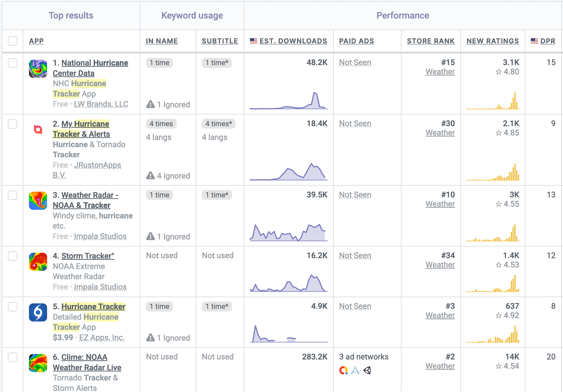The height and width of the screenshot is (392, 563).
Task: Click warning icon beside 1 Ignored for National Hurricane Center
Action: click(x=150, y=104)
